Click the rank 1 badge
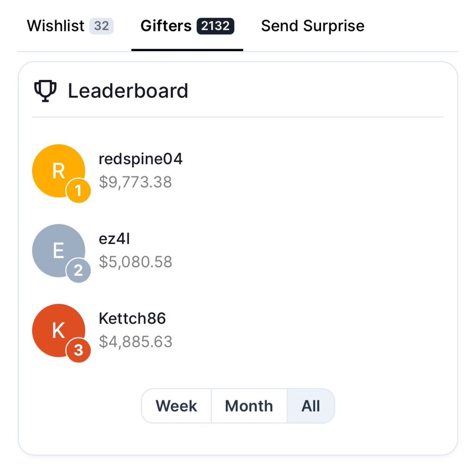The height and width of the screenshot is (464, 476). [x=78, y=191]
